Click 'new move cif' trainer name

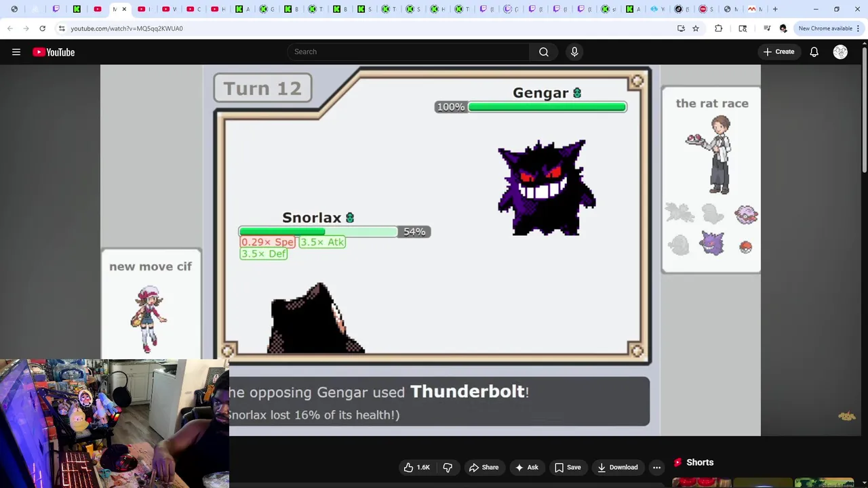(151, 266)
